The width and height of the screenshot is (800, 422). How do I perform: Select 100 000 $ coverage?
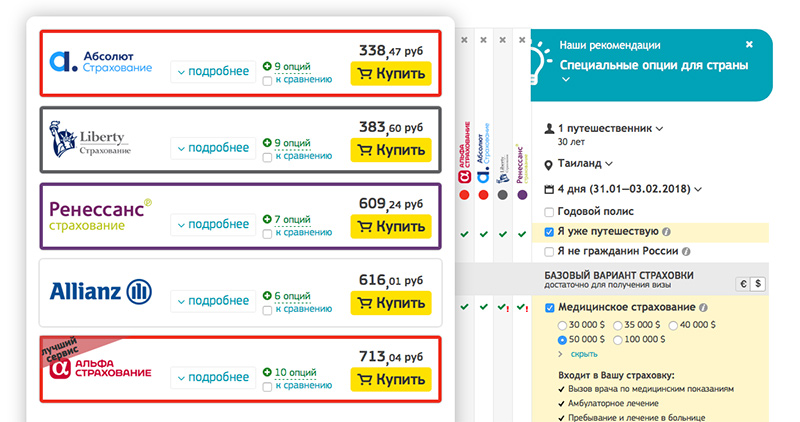[x=618, y=340]
